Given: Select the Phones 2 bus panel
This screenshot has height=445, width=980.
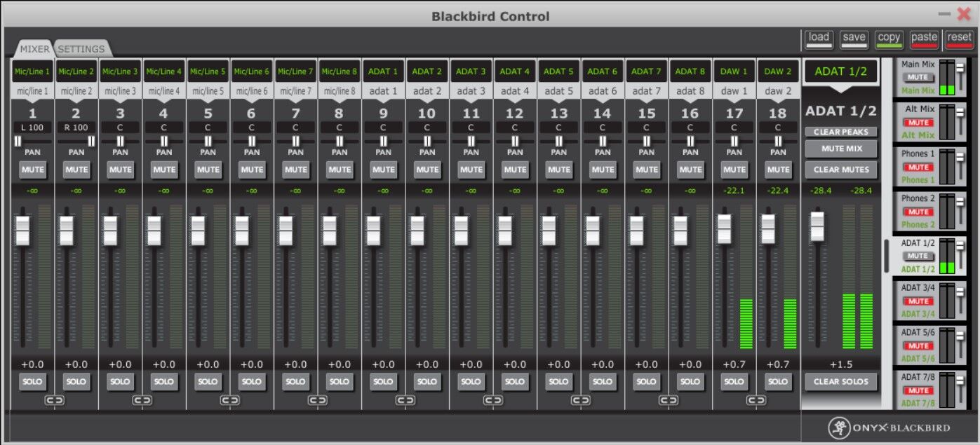Looking at the screenshot, I should pos(930,212).
